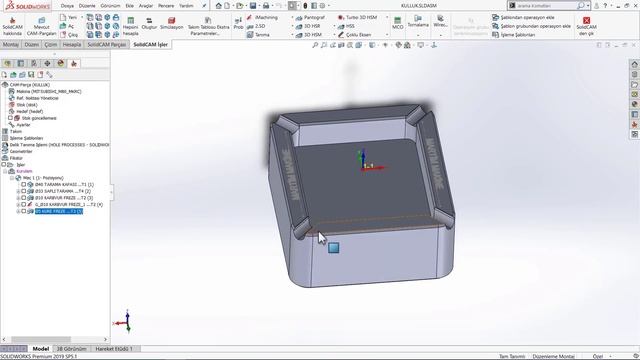Open the Düzenle menu
This screenshot has height=360, width=640.
point(87,6)
